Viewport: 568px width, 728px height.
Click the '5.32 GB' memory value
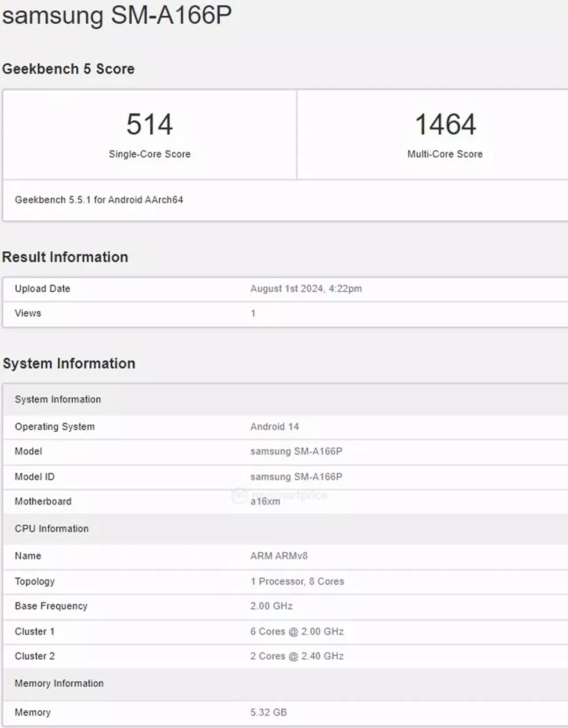point(268,712)
